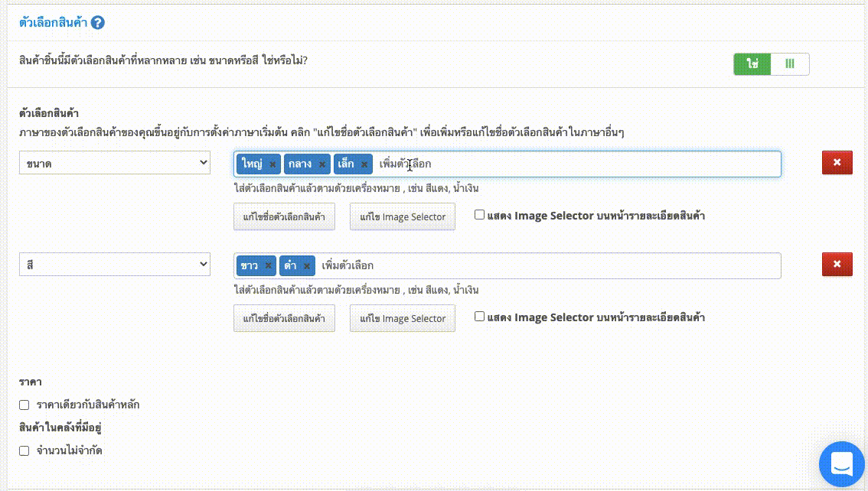Focus the size options tag input field
This screenshot has height=491, width=868.
tap(507, 164)
